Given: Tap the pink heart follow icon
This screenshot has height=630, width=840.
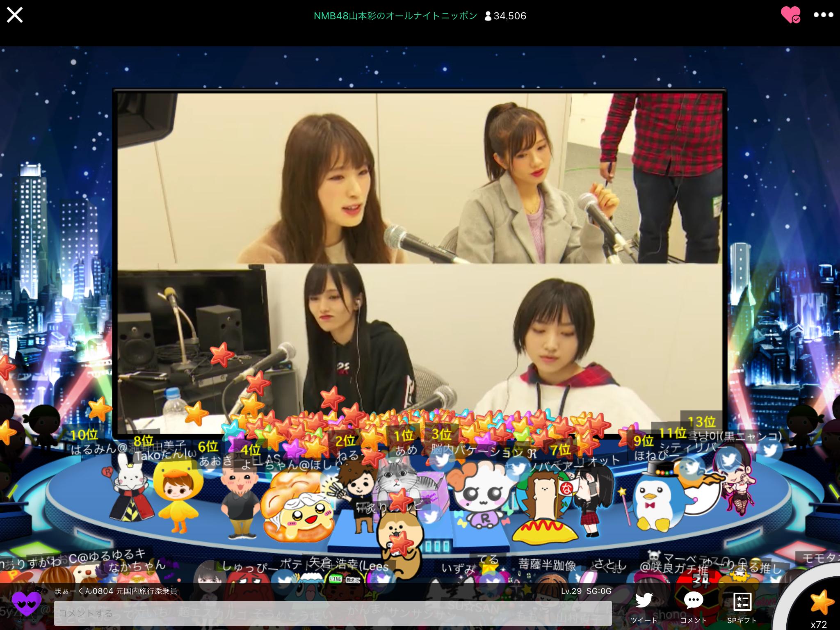Looking at the screenshot, I should (790, 15).
